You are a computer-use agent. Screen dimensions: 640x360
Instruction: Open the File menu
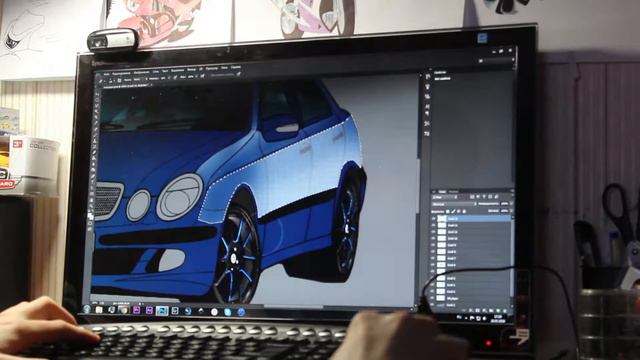(x=107, y=74)
